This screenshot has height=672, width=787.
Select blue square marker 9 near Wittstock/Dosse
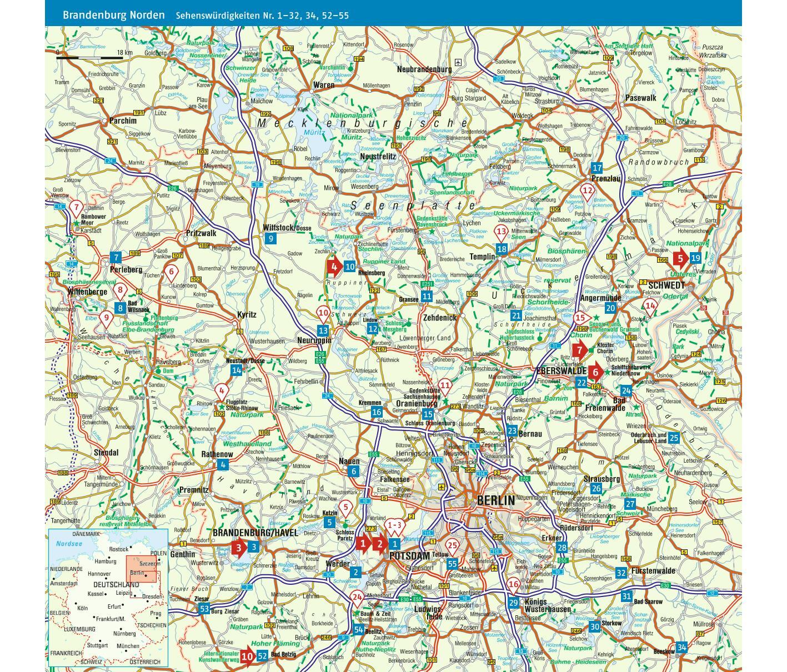[270, 239]
